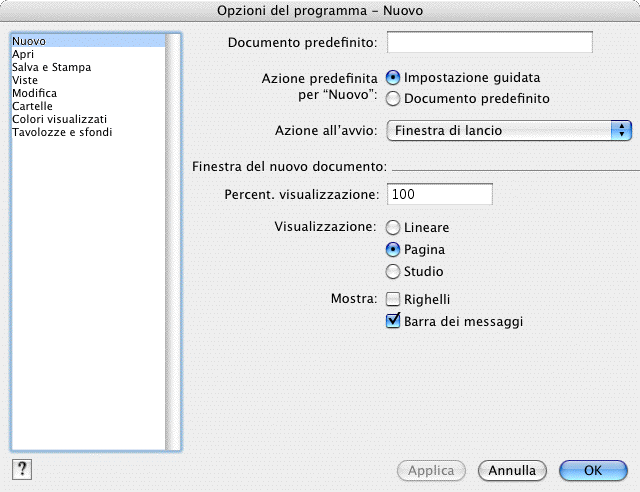The width and height of the screenshot is (640, 492).
Task: Select Impostazione guidata radio button
Action: [x=394, y=77]
